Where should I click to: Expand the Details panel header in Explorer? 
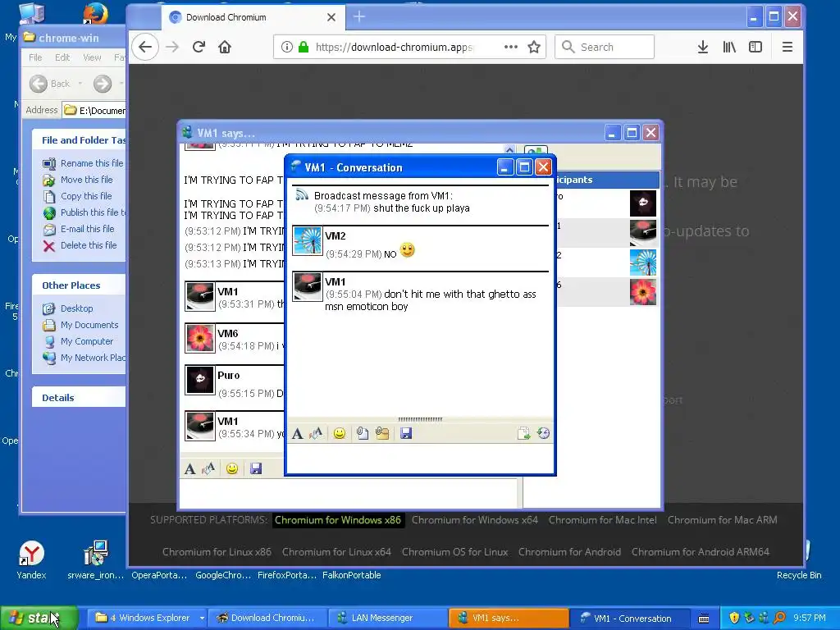[x=79, y=398]
